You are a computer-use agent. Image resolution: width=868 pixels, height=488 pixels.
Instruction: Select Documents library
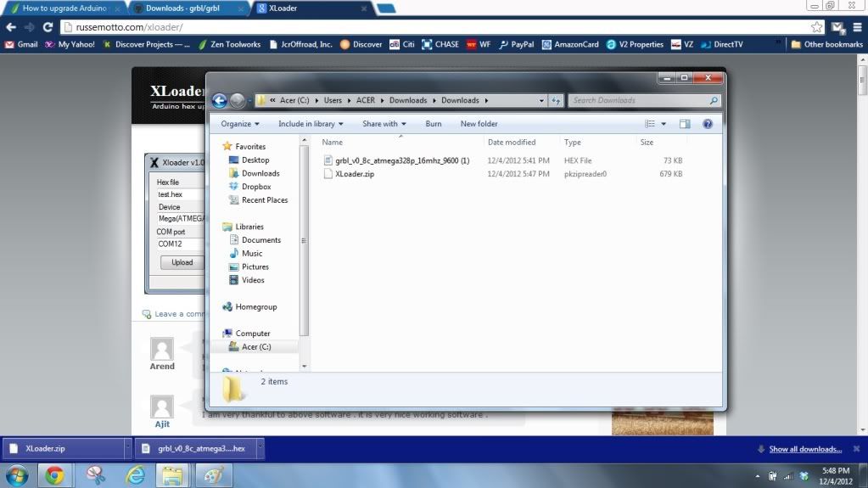point(260,240)
